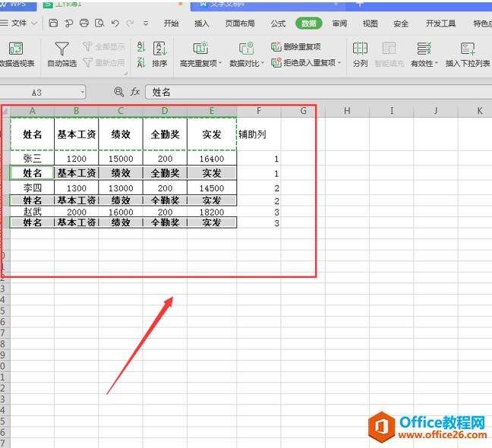The height and width of the screenshot is (448, 492).
Task: Click the cell containing 张三
Action: point(33,159)
